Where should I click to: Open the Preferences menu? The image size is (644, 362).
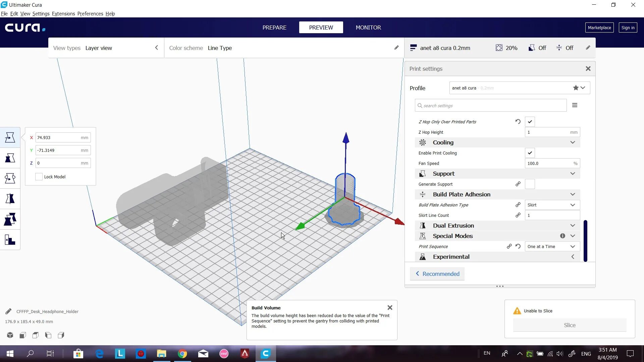click(x=90, y=14)
